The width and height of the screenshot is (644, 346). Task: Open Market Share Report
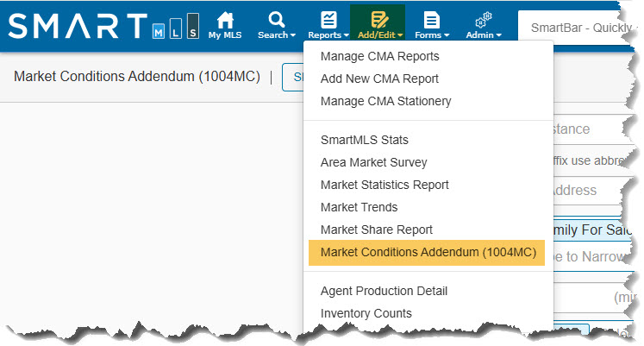pos(376,230)
